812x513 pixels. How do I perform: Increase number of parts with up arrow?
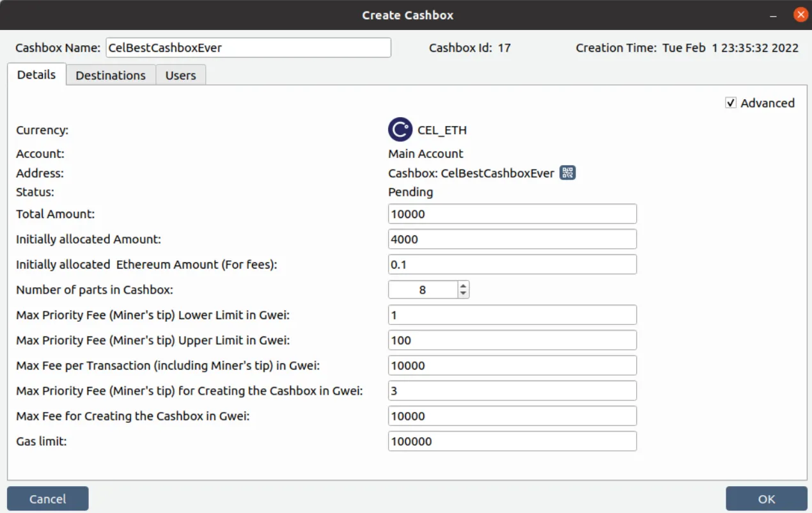pos(464,285)
